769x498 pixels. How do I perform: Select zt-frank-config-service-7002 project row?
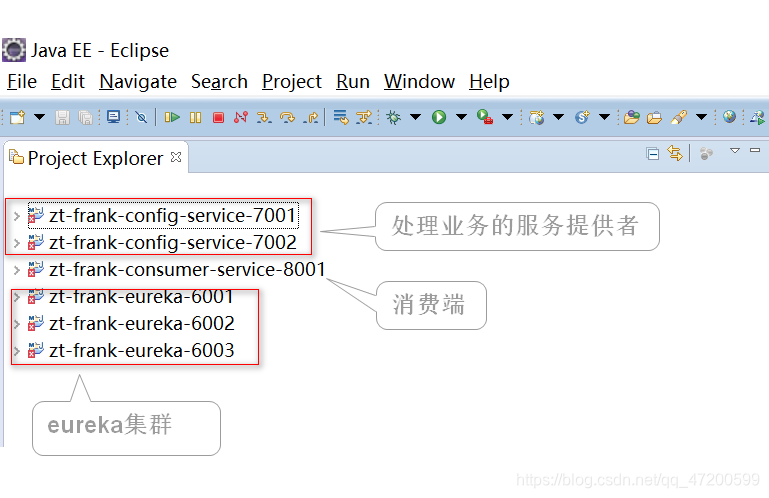click(x=162, y=242)
